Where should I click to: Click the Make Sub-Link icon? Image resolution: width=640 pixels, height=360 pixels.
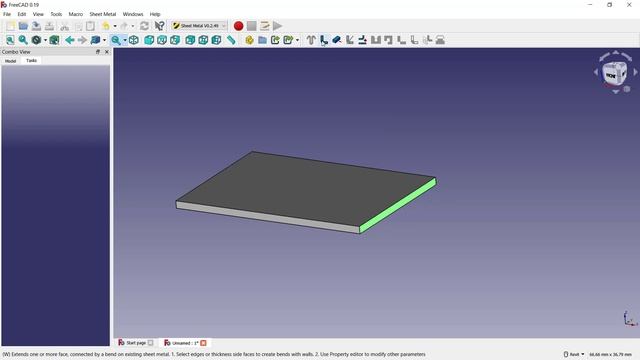pos(288,40)
